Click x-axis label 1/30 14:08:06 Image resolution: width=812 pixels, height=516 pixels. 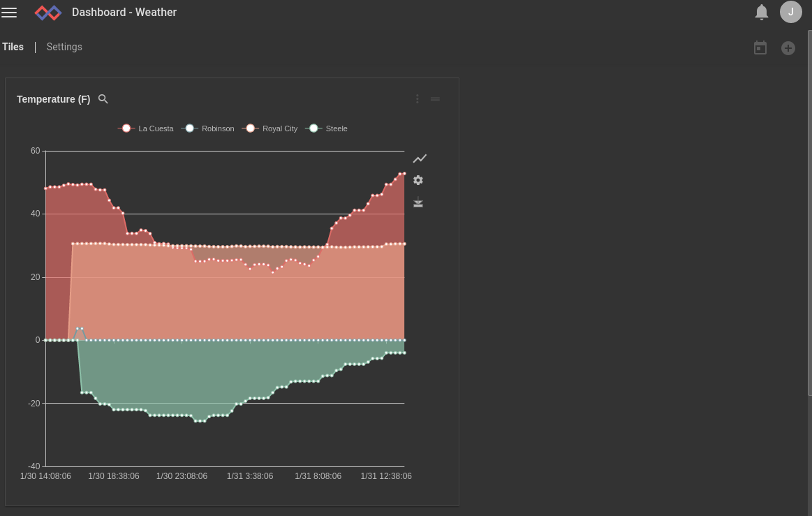45,476
